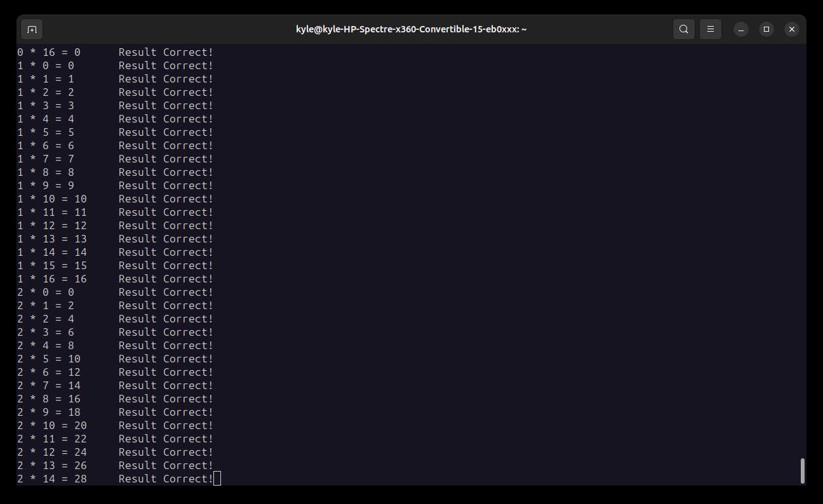
Task: Click "Result Correct!" next to 2 * 12 = 24
Action: [166, 452]
